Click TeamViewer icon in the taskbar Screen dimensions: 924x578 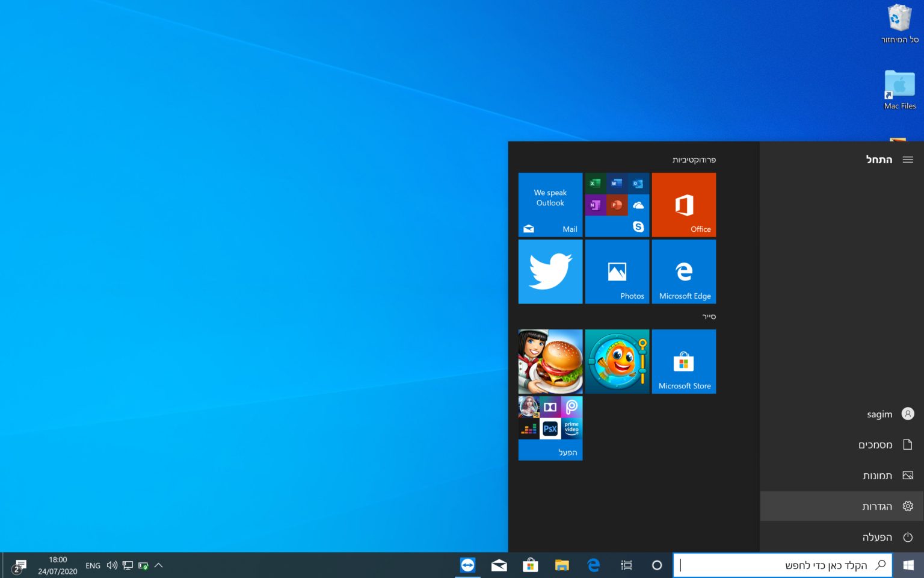click(x=467, y=565)
